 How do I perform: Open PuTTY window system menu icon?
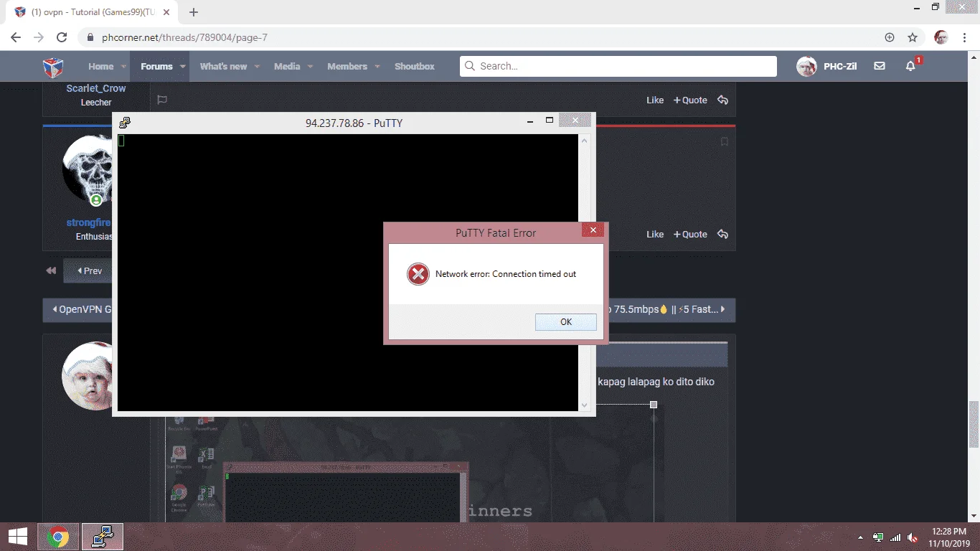tap(125, 123)
